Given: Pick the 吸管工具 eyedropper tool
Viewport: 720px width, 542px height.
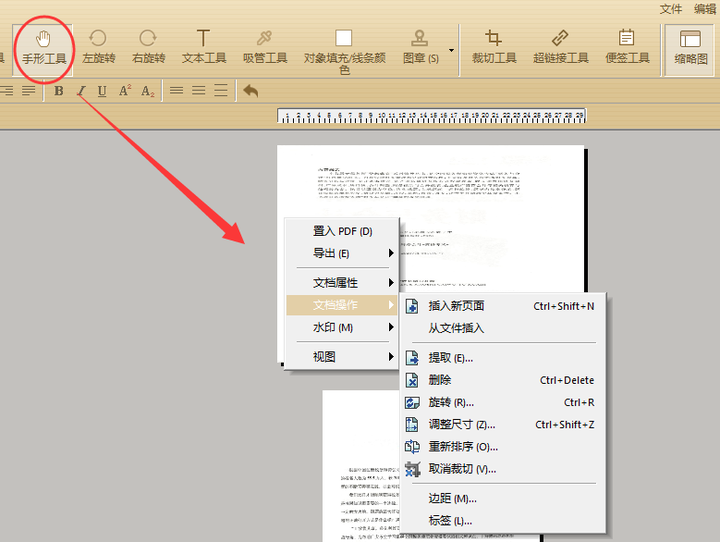Looking at the screenshot, I should coord(264,47).
